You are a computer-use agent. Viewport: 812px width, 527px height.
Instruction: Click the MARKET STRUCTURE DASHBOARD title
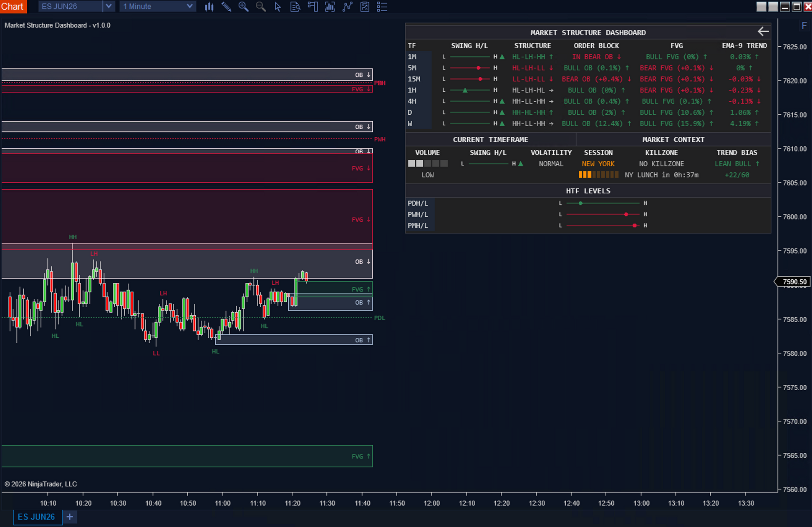(x=588, y=33)
